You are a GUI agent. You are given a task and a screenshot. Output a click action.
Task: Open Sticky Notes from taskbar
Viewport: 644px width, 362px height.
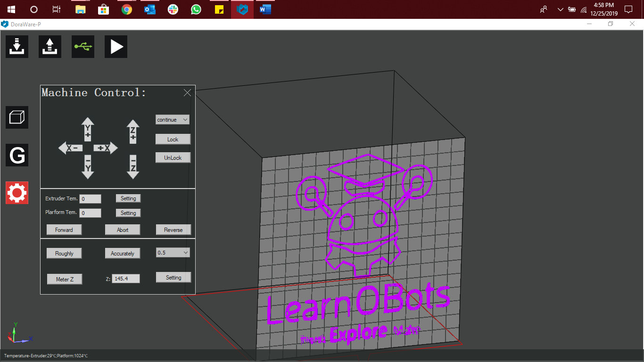(219, 9)
